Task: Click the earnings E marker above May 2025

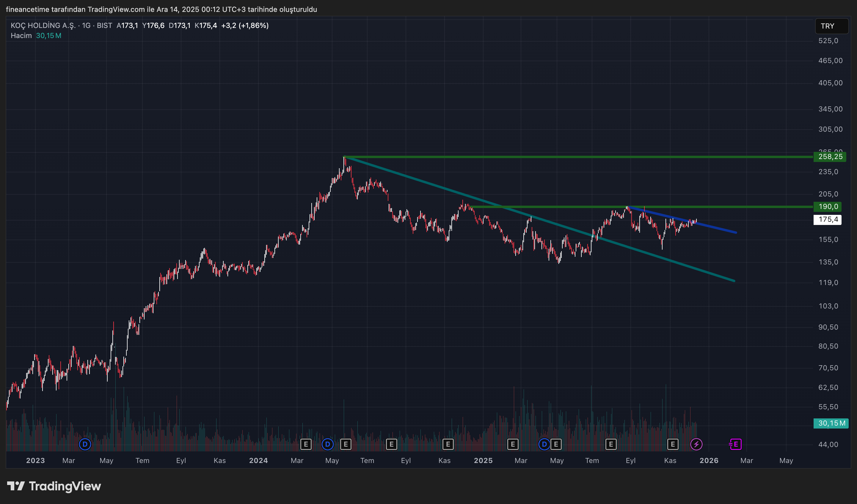Action: pyautogui.click(x=556, y=444)
